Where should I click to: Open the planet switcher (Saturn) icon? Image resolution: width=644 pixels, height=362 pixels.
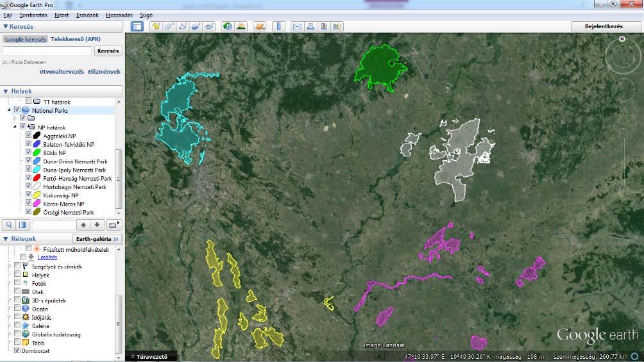click(260, 26)
